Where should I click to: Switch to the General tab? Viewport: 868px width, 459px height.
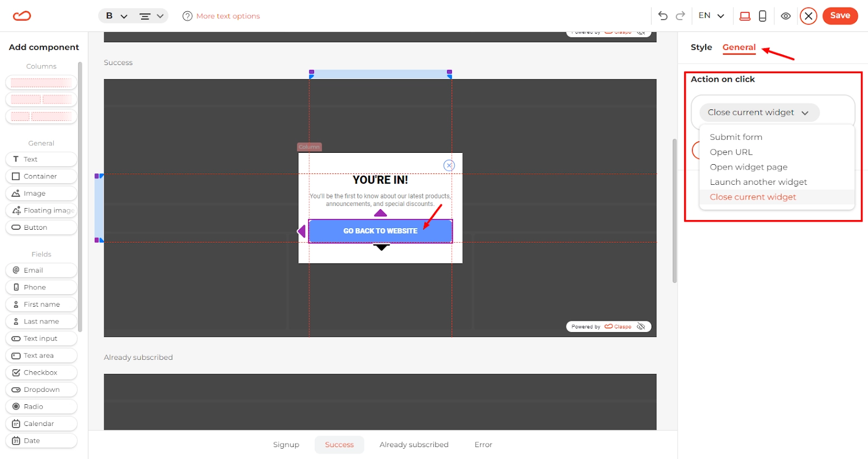click(739, 47)
